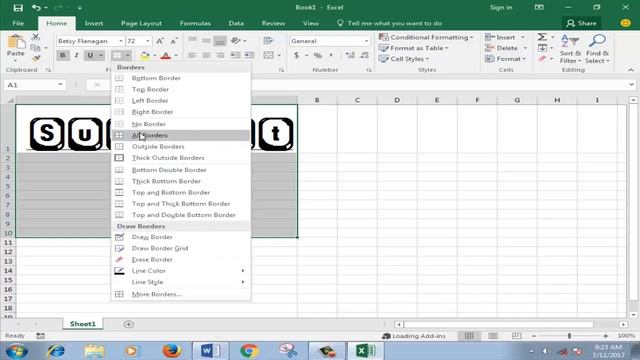Click the zoom in plus button
Image resolution: width=640 pixels, height=360 pixels.
[x=605, y=336]
